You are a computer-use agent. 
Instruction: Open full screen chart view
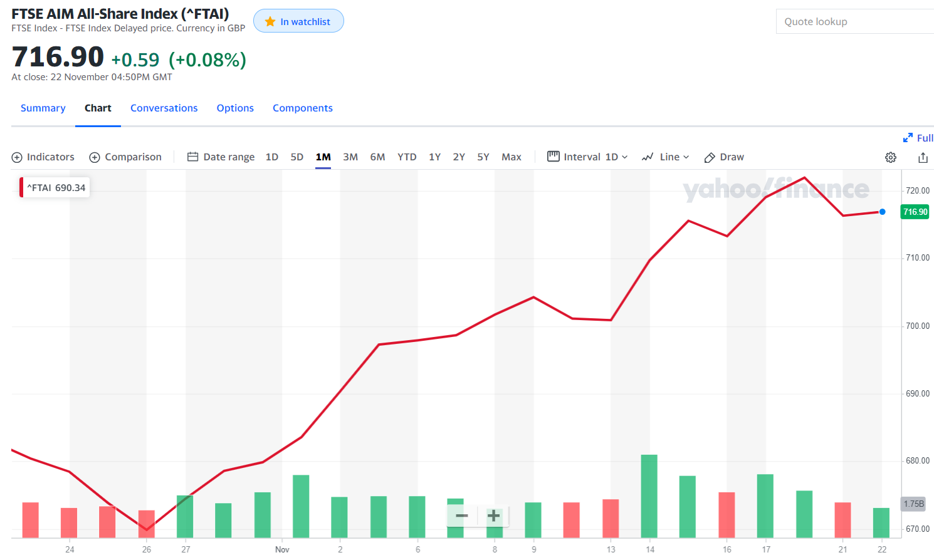point(918,138)
